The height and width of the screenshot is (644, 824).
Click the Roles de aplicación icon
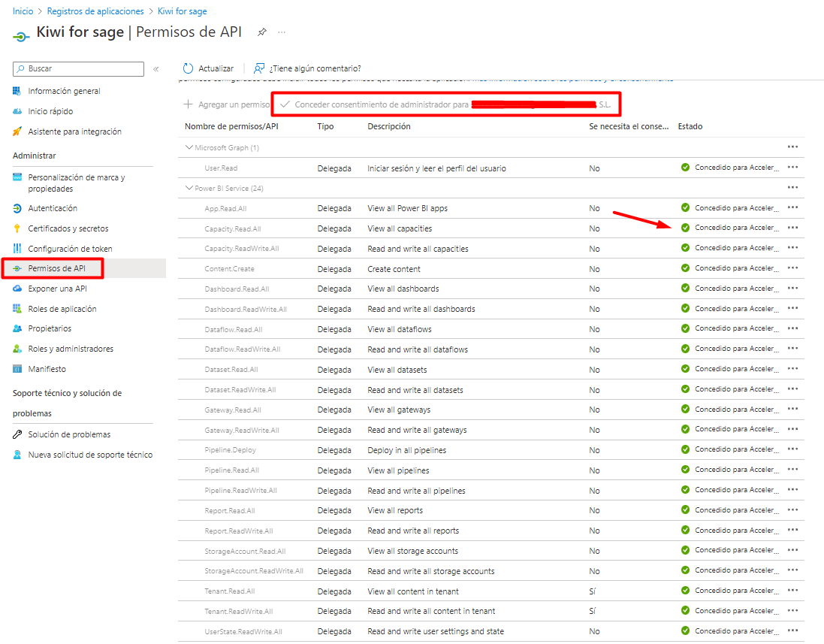click(17, 309)
